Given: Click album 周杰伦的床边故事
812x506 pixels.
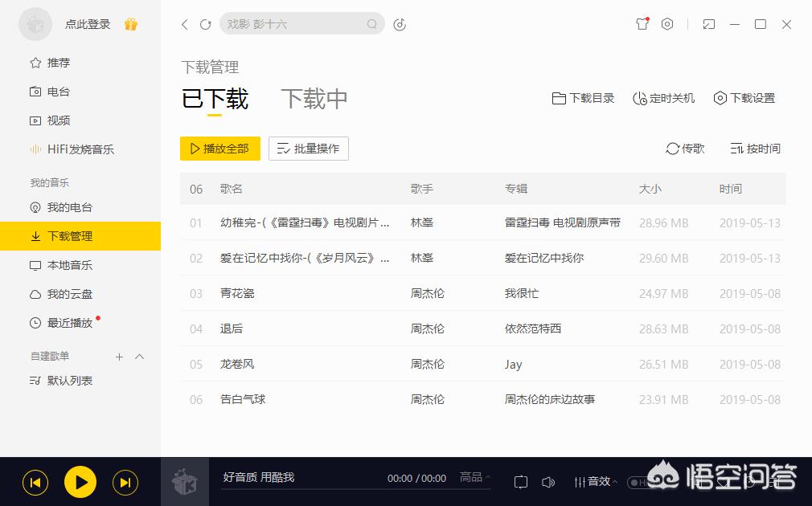Looking at the screenshot, I should [550, 399].
